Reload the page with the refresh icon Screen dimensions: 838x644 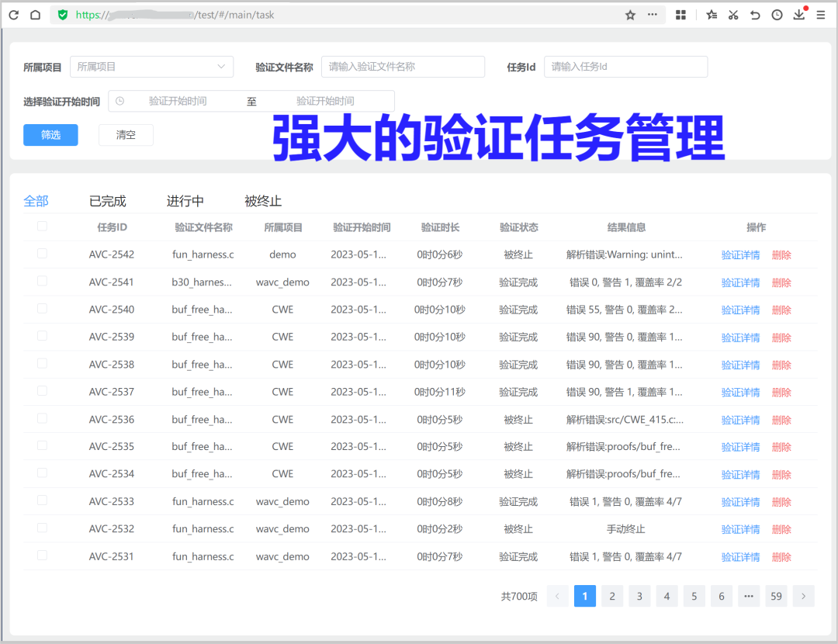click(12, 14)
